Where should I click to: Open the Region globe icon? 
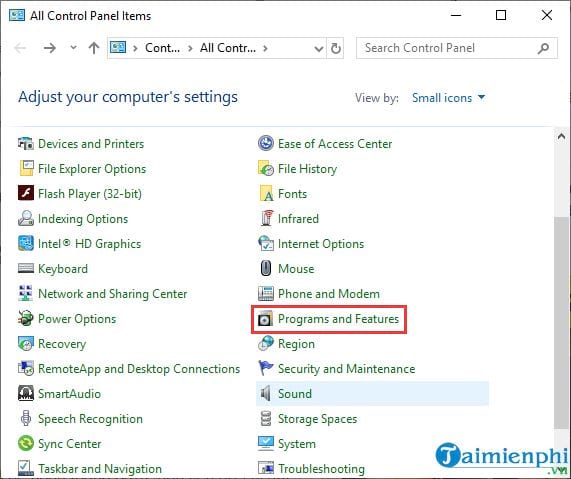click(x=266, y=343)
